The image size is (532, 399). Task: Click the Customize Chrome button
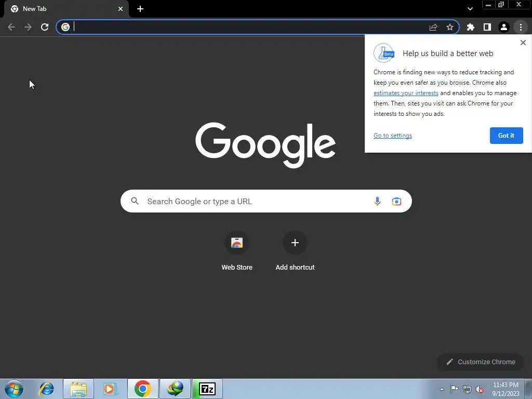coord(481,362)
